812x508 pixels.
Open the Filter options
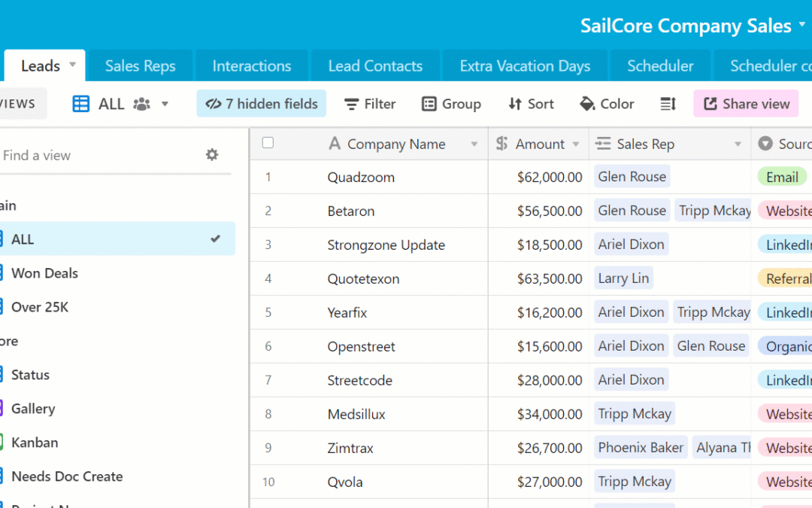[x=369, y=104]
